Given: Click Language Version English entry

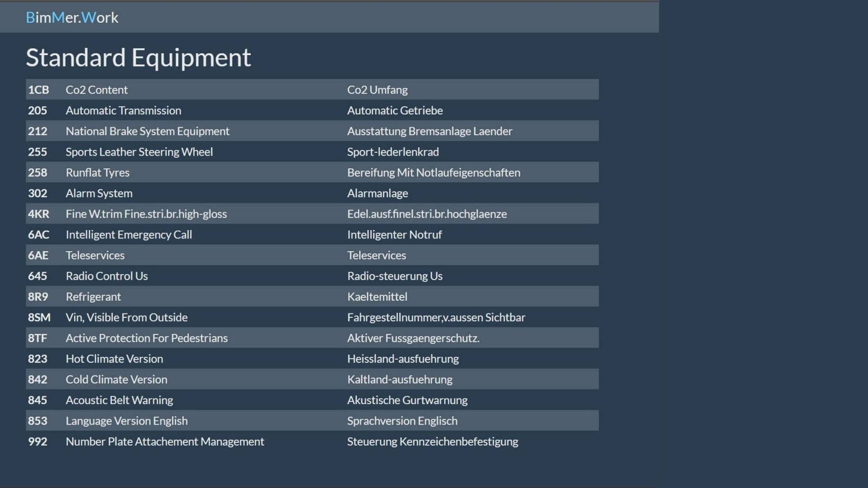Looking at the screenshot, I should click(x=126, y=421).
